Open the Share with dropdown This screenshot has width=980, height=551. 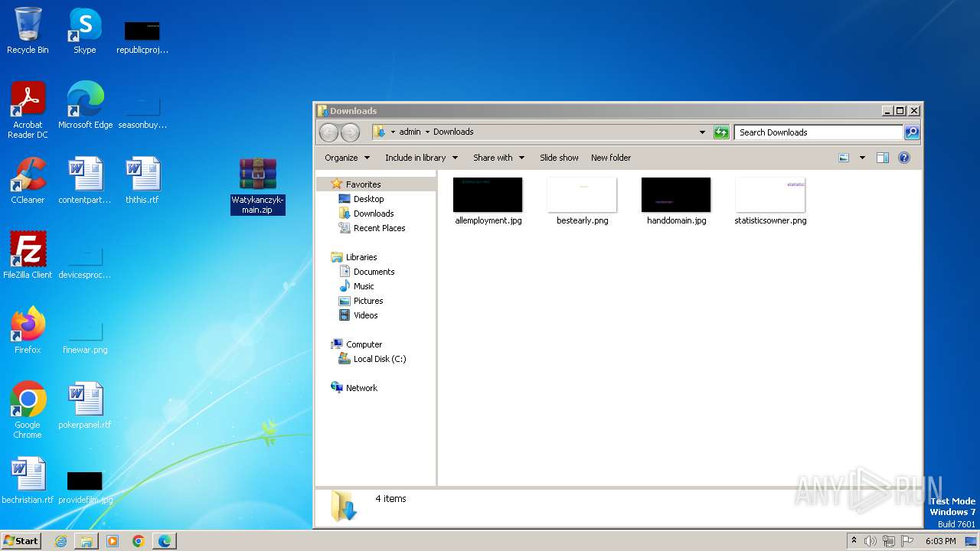click(x=498, y=158)
